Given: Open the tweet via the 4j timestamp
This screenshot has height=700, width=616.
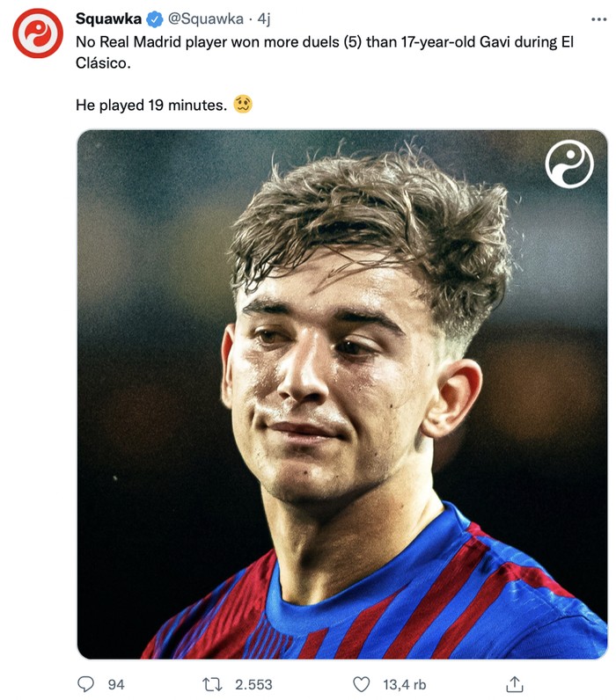Looking at the screenshot, I should pyautogui.click(x=264, y=19).
